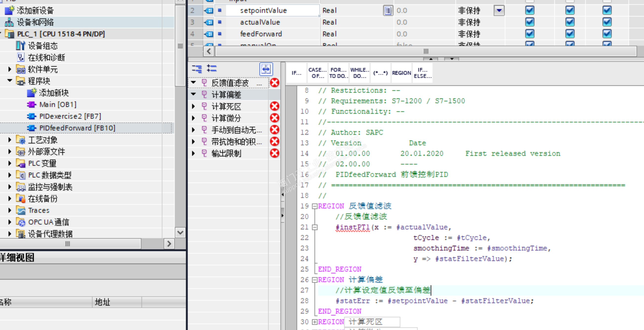The width and height of the screenshot is (644, 330).
Task: Collapse the REGION 计算偏差 code fold
Action: [314, 280]
